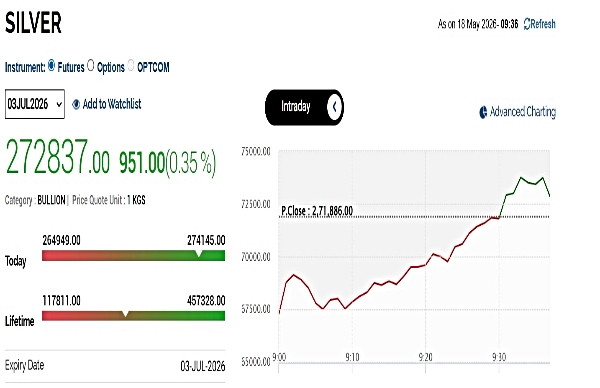Screen dimensions: 600x388
Task: Click the Refresh icon link
Action: click(527, 24)
